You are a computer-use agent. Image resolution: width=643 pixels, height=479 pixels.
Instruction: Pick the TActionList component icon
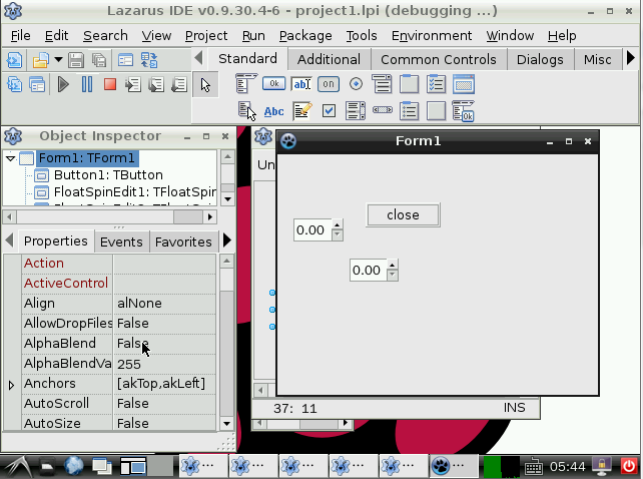point(463,111)
